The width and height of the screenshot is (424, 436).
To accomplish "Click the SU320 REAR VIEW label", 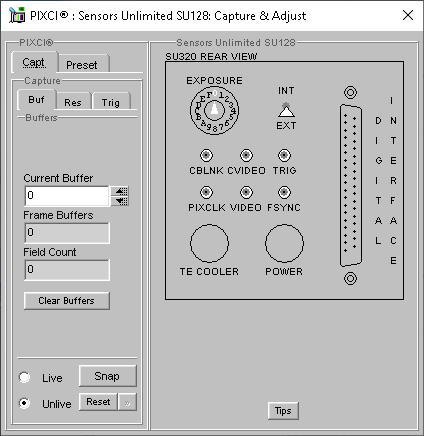I will [x=211, y=56].
